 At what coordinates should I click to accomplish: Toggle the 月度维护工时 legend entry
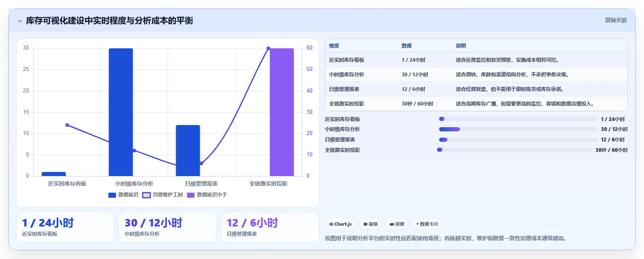click(162, 195)
